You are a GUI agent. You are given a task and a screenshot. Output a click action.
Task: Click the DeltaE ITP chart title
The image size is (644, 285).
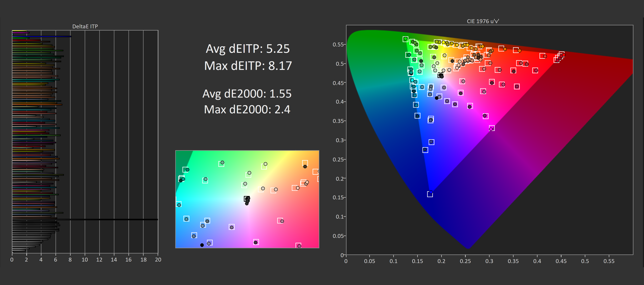pos(85,26)
